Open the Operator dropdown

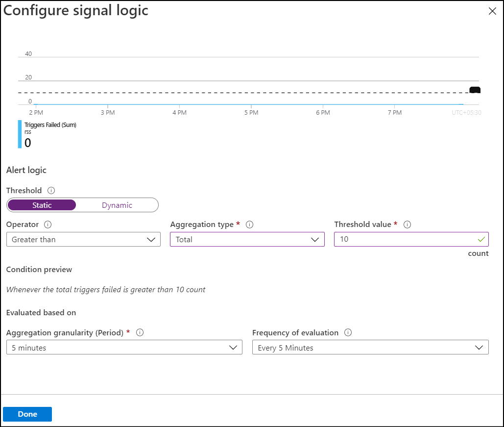[x=83, y=240]
